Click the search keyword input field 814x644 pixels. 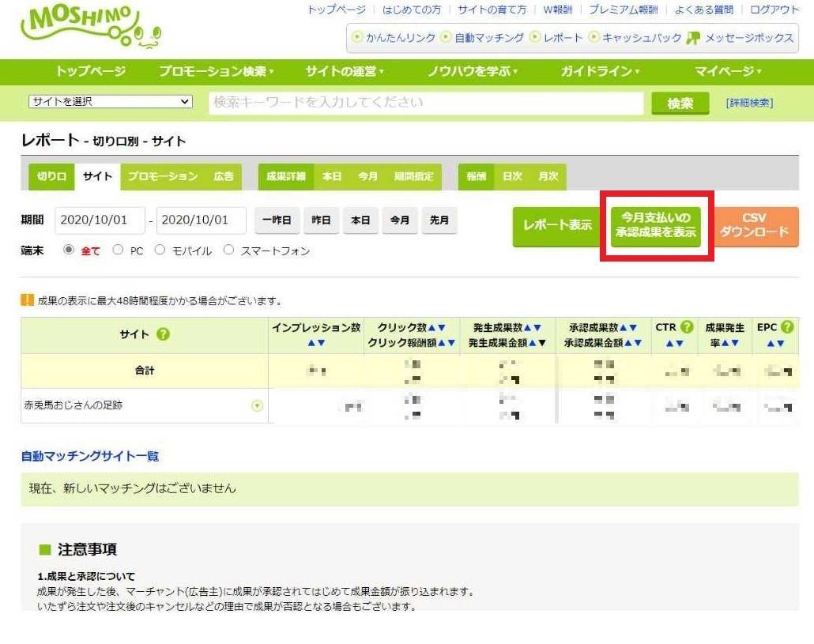pyautogui.click(x=426, y=102)
